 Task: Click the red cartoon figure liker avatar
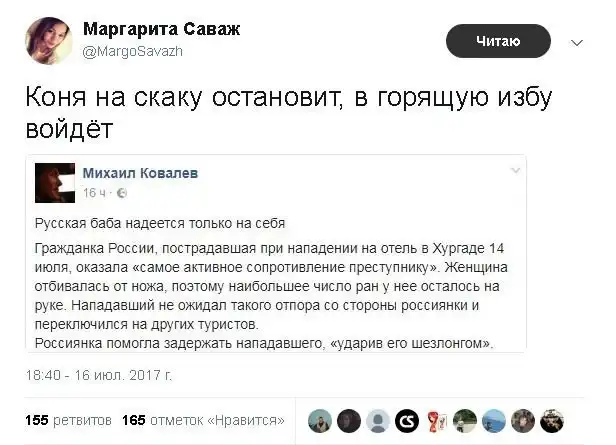coord(435,420)
